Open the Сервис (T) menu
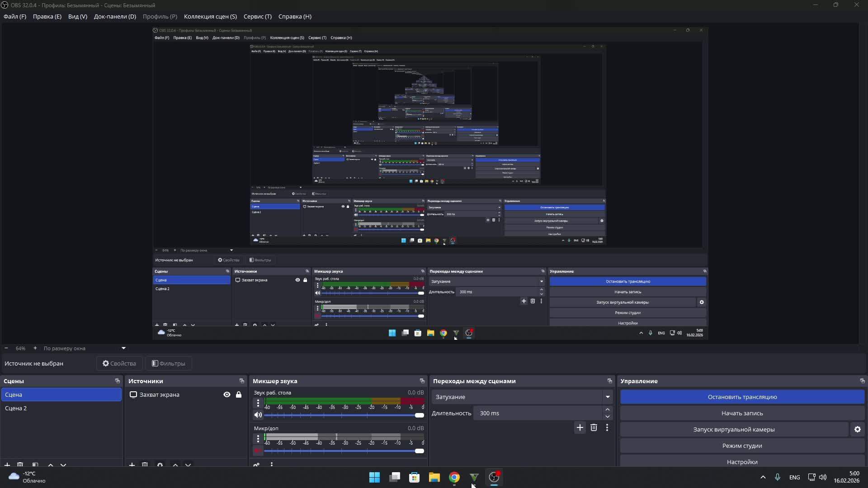The height and width of the screenshot is (488, 868). [257, 16]
